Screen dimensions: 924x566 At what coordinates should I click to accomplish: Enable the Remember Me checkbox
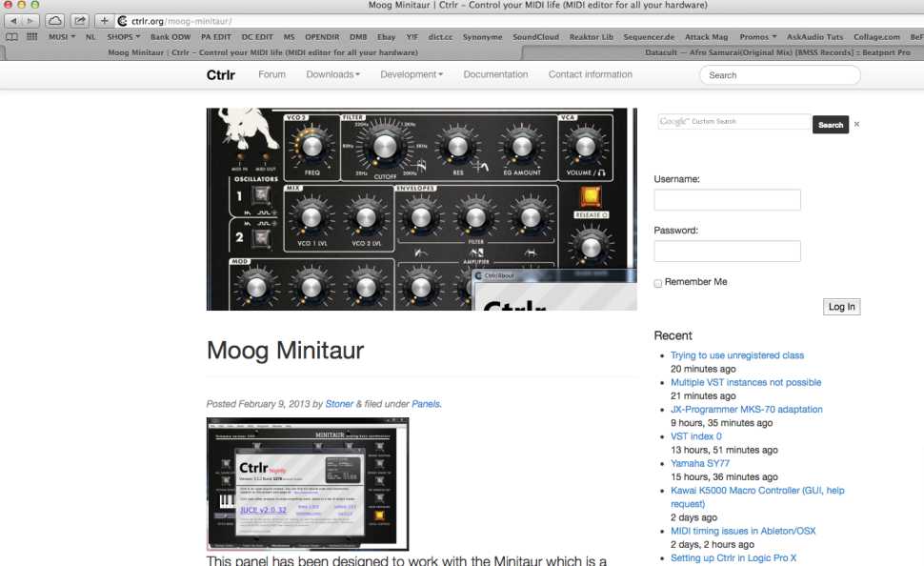pyautogui.click(x=658, y=283)
